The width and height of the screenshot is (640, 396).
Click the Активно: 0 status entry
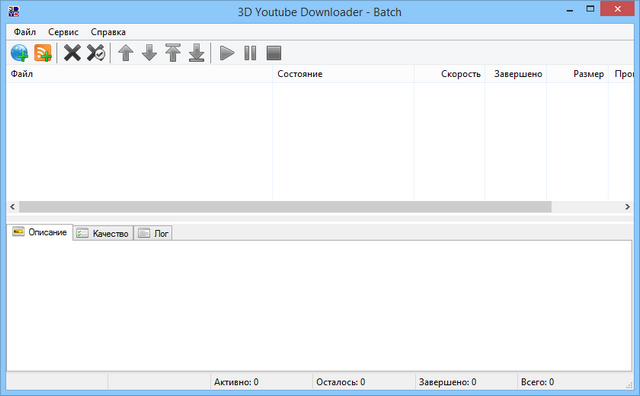(x=236, y=382)
